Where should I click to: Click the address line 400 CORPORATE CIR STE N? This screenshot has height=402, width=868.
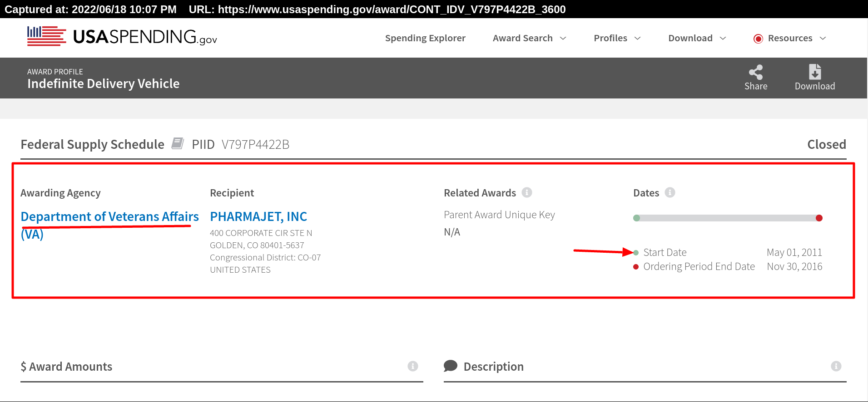point(261,233)
